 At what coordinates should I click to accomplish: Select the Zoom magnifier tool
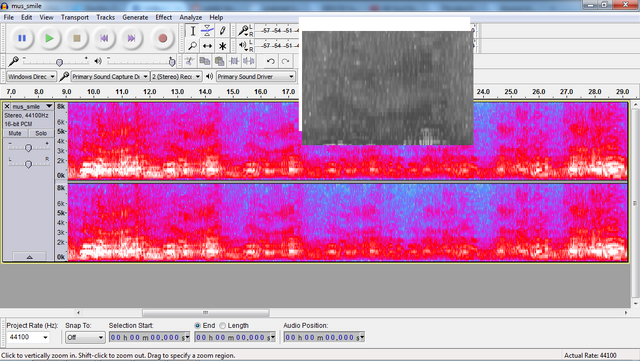[193, 46]
